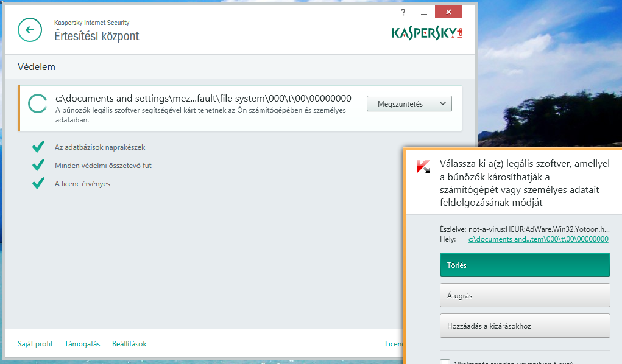Go back using the circular arrow button
The width and height of the screenshot is (622, 364).
pyautogui.click(x=30, y=30)
